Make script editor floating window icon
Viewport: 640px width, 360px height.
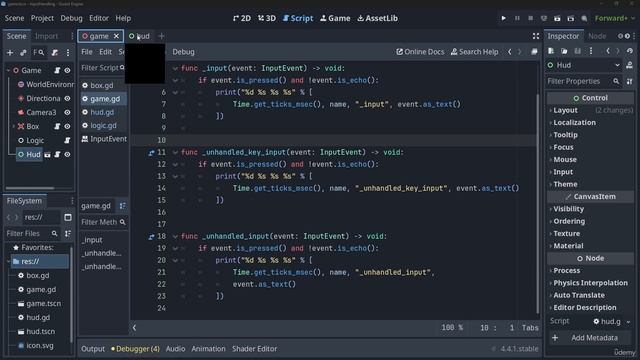(534, 52)
